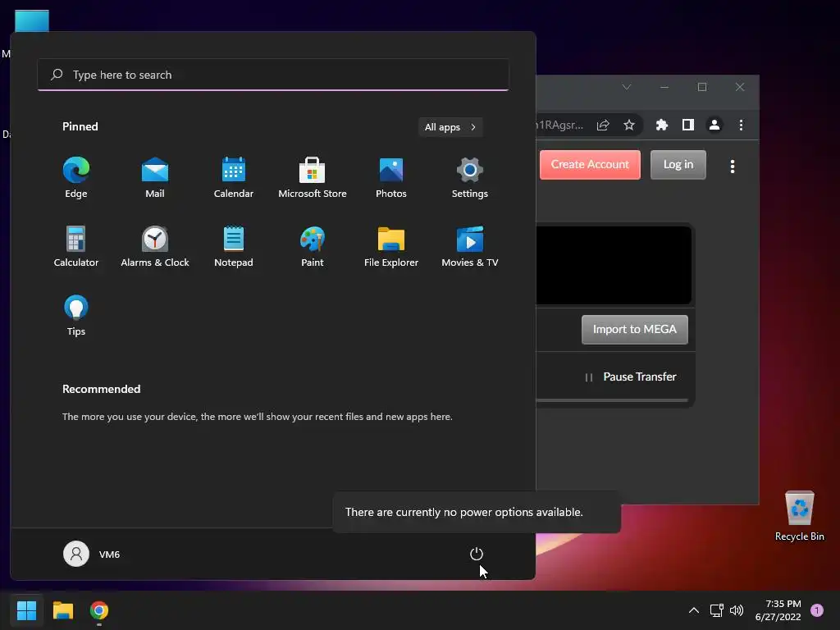Open the Tips app
840x630 pixels.
(76, 316)
